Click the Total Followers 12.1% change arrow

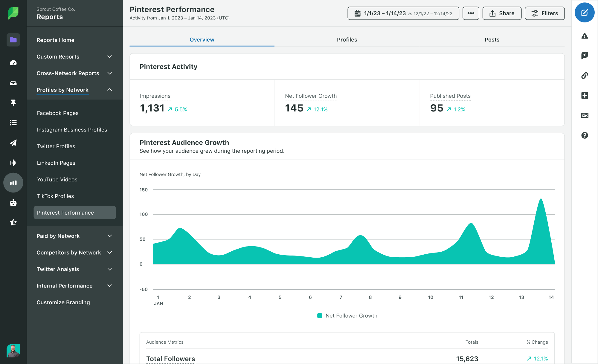[x=529, y=359]
